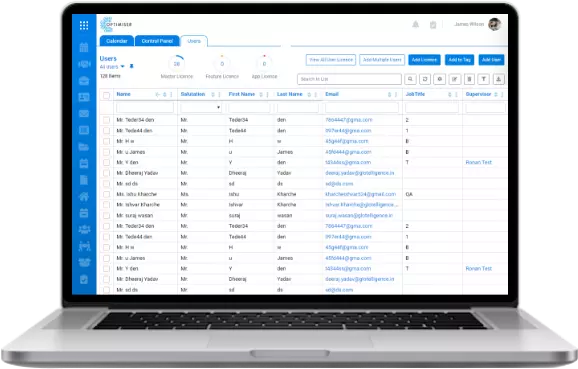578x369 pixels.
Task: Click the Add User button
Action: [491, 60]
